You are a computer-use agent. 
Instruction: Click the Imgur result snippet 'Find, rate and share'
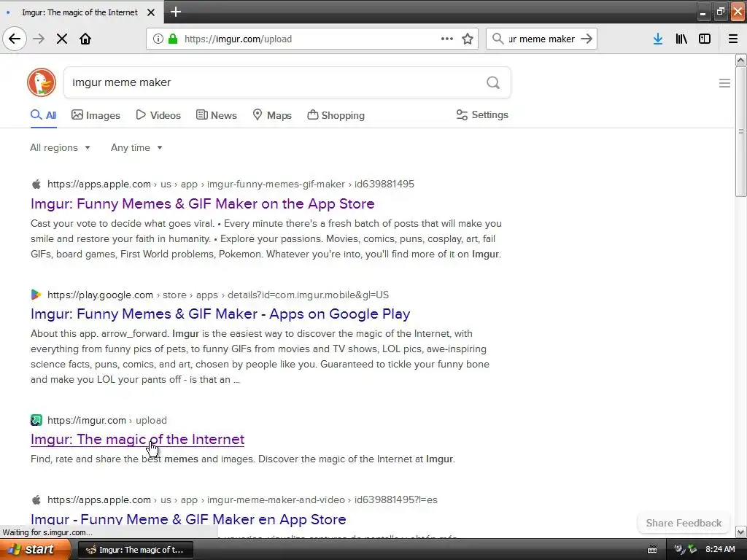click(242, 459)
